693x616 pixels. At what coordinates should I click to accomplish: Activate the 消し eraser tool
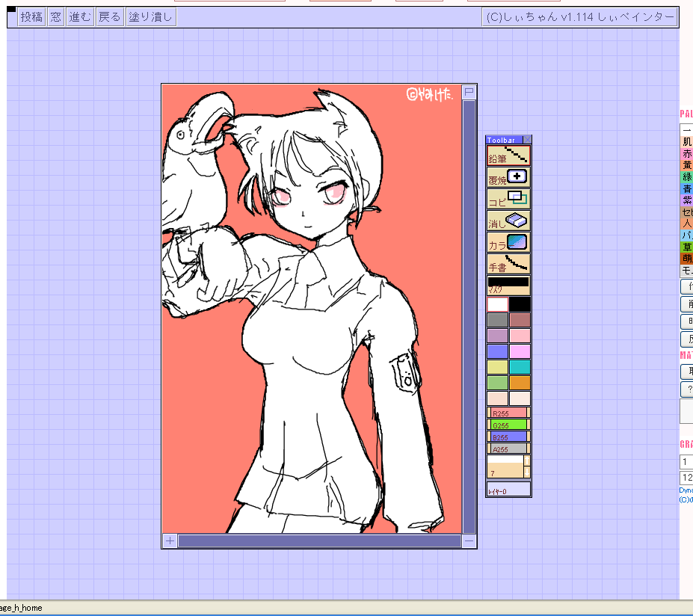point(508,221)
